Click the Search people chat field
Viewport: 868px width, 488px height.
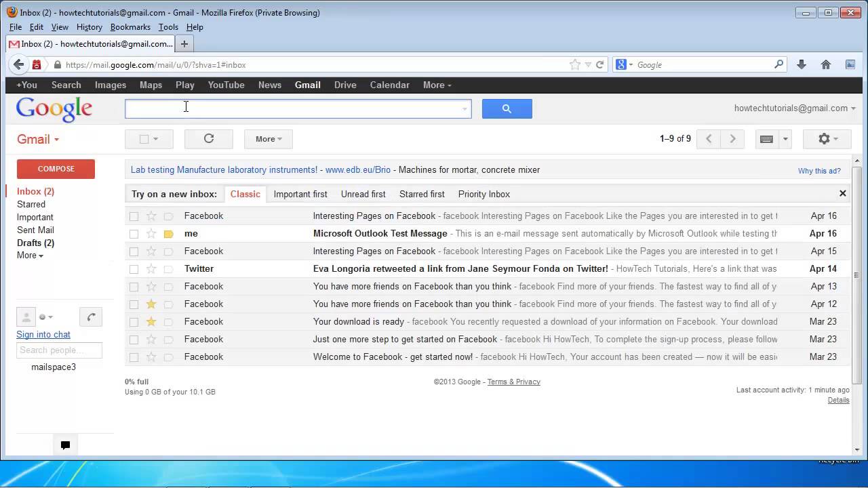(59, 350)
